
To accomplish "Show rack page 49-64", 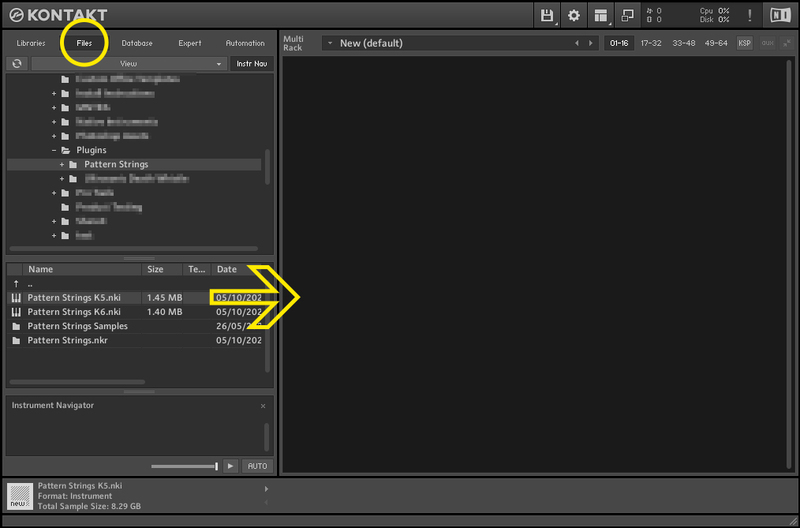I will [716, 43].
